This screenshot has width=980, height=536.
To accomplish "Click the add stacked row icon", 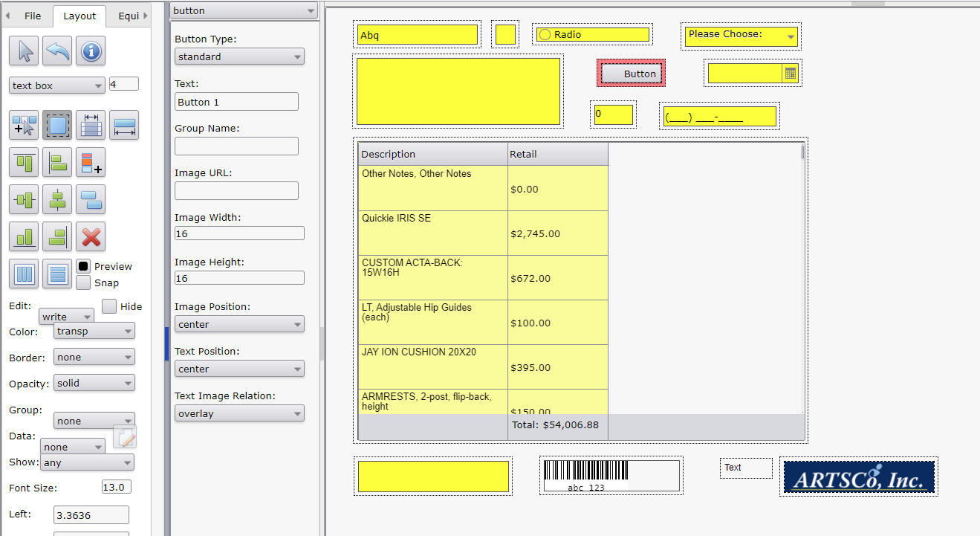I will pos(91,162).
